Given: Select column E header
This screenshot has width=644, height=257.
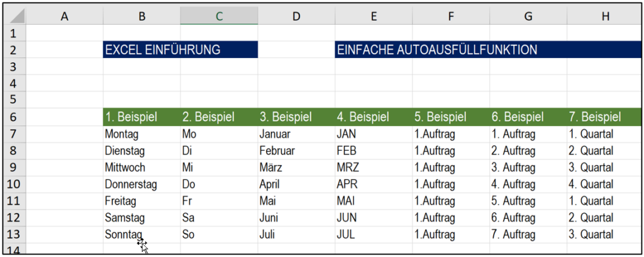Looking at the screenshot, I should 374,16.
